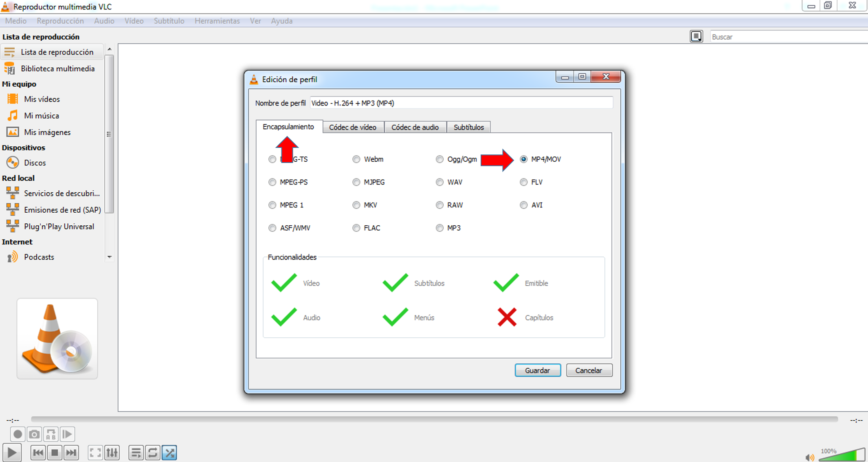Select the MJPEG radio button
This screenshot has width=868, height=462.
pyautogui.click(x=356, y=182)
